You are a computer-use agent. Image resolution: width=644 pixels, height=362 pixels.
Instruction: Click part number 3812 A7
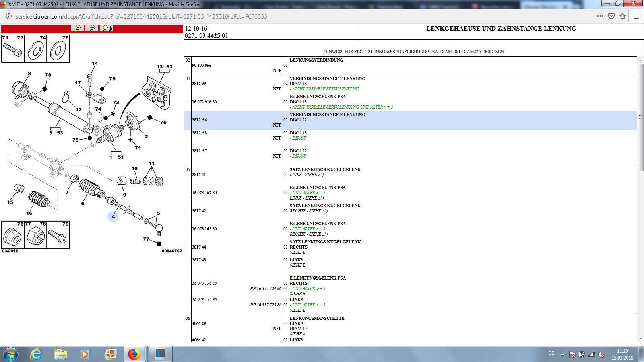coord(199,151)
